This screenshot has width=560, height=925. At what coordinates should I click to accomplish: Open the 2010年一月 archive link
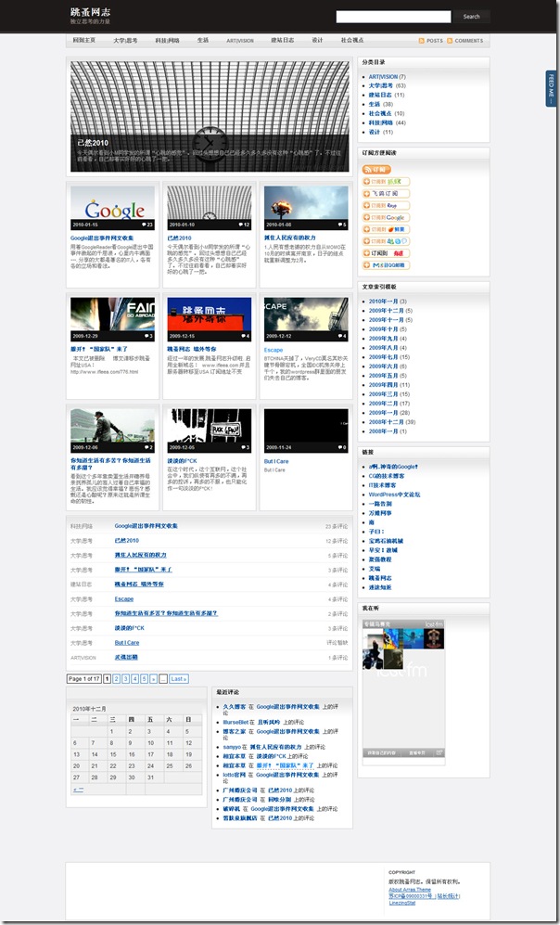point(384,302)
